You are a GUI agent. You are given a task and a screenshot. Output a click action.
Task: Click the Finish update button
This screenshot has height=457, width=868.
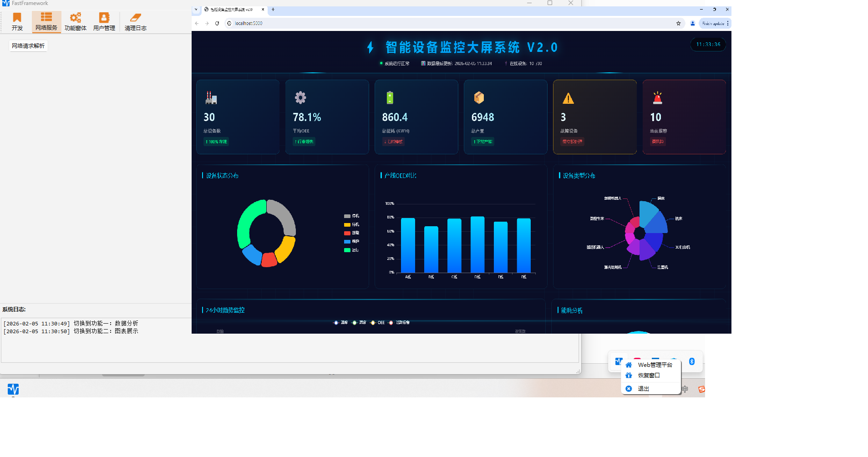tap(712, 23)
